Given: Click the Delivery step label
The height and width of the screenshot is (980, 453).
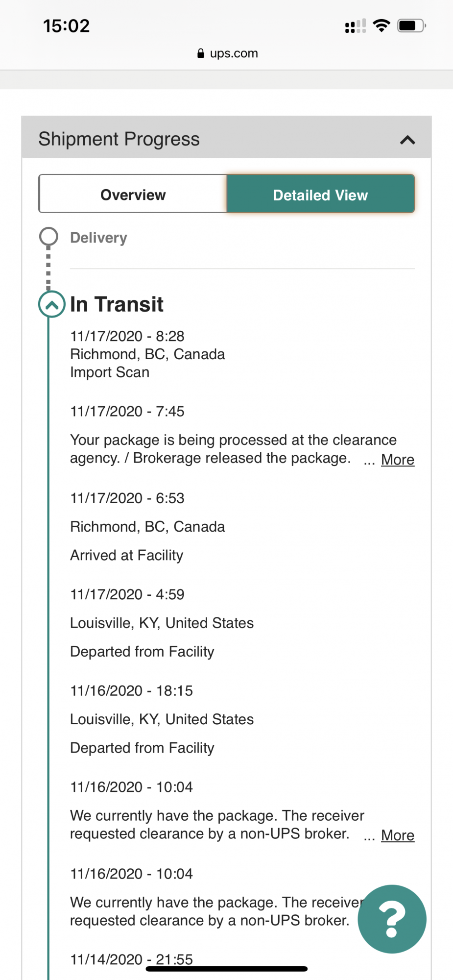Looking at the screenshot, I should (98, 238).
